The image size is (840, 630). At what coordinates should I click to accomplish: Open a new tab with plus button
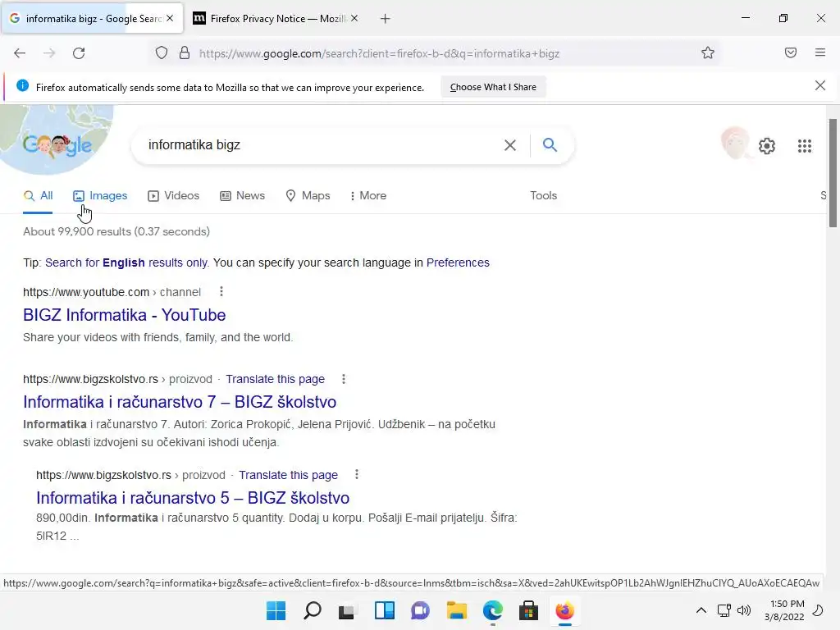click(x=385, y=19)
